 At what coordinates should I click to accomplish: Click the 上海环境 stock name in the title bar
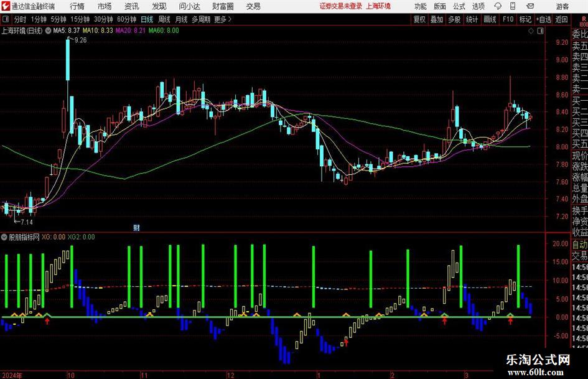point(378,6)
